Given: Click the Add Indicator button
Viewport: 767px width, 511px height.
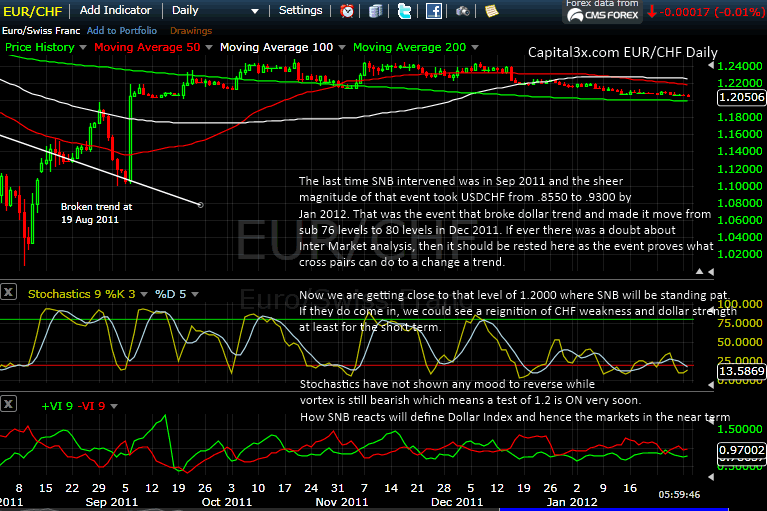Looking at the screenshot, I should (x=115, y=10).
